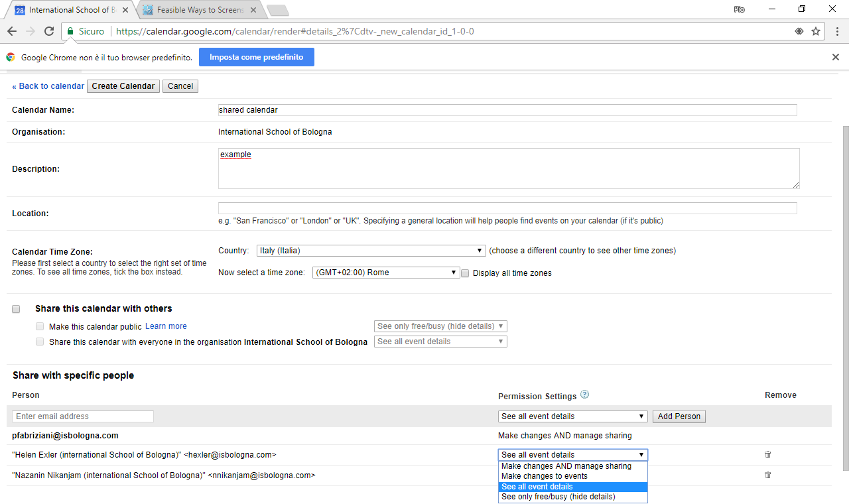Open time zone dropdown showing Rome
The height and width of the screenshot is (504, 849).
(x=386, y=273)
